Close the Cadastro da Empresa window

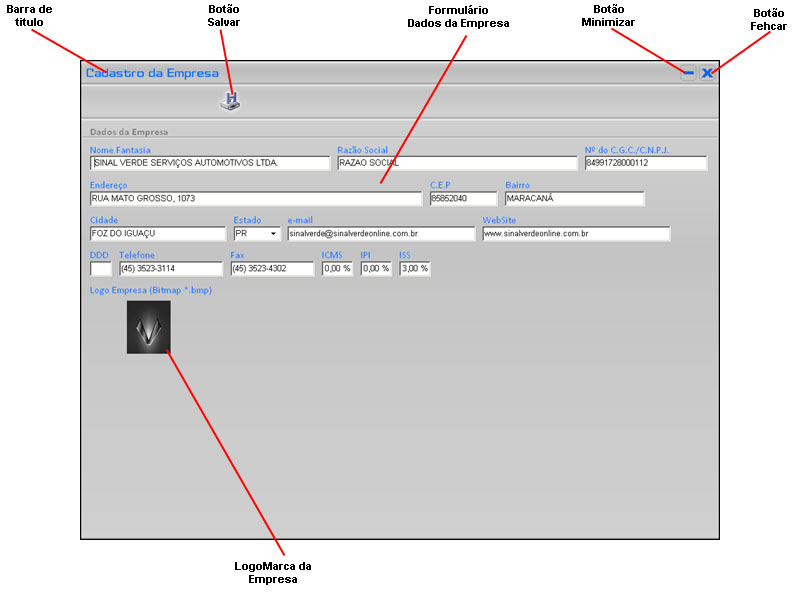point(707,73)
